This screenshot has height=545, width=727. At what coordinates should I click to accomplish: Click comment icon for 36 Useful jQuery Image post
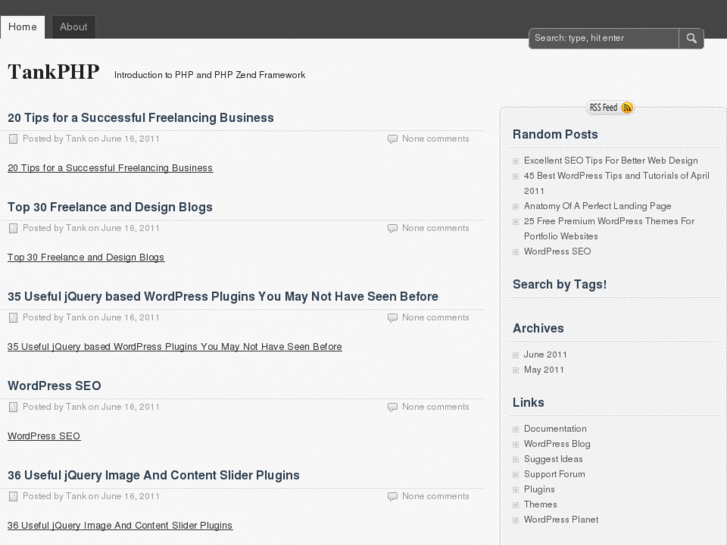click(392, 496)
